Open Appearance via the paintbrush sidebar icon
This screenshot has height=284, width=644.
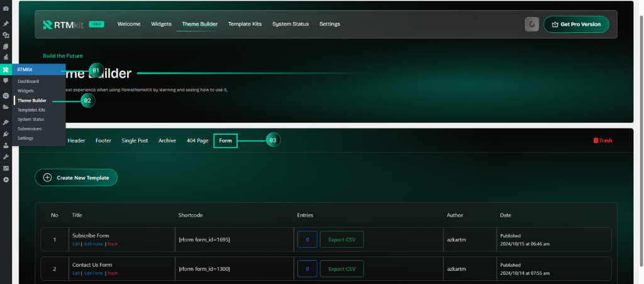6,122
